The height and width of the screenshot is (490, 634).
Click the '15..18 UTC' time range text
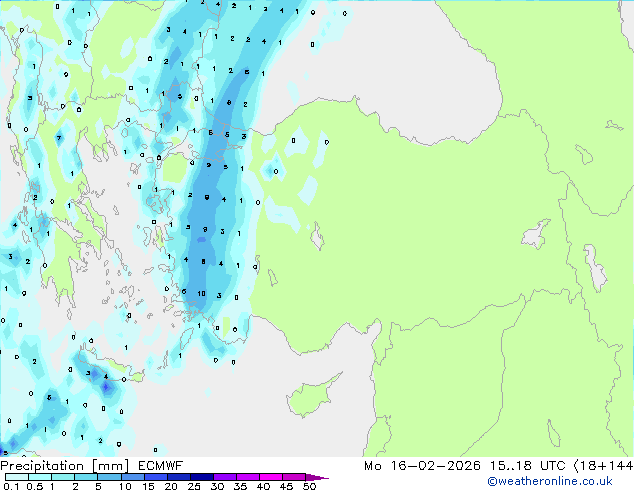click(x=527, y=466)
